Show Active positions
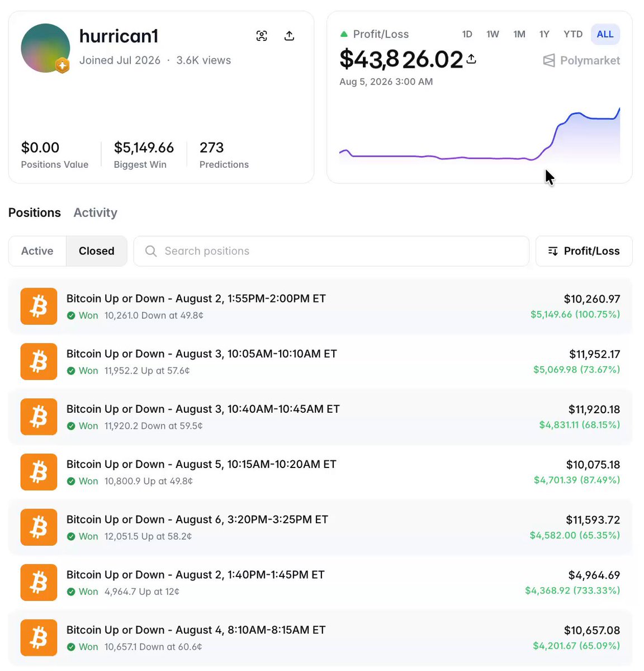The height and width of the screenshot is (671, 644). 37,251
